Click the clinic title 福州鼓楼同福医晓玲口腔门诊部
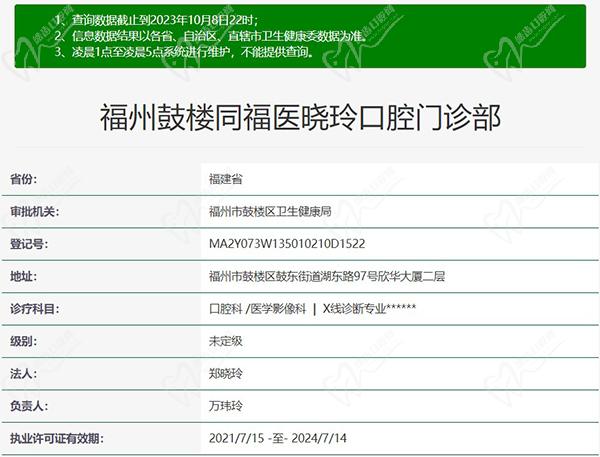 pyautogui.click(x=300, y=118)
